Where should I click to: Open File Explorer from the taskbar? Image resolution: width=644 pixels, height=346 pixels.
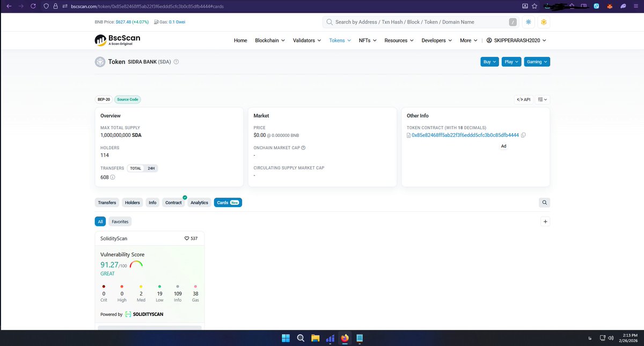click(315, 338)
